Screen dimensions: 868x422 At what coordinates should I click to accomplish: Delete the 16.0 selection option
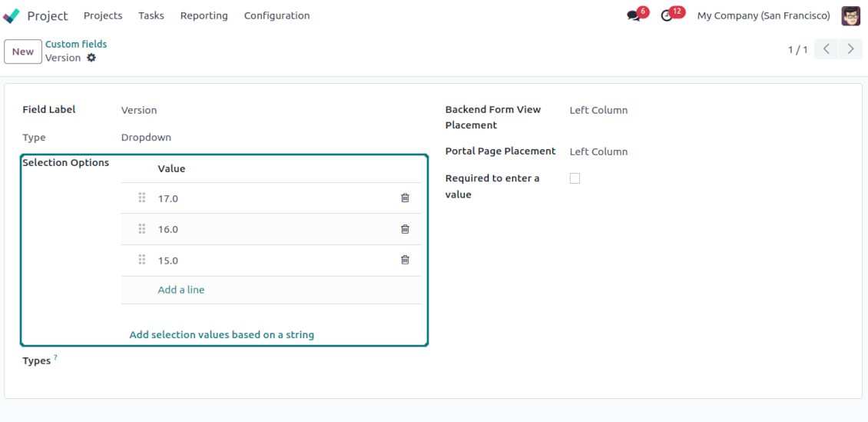[405, 229]
